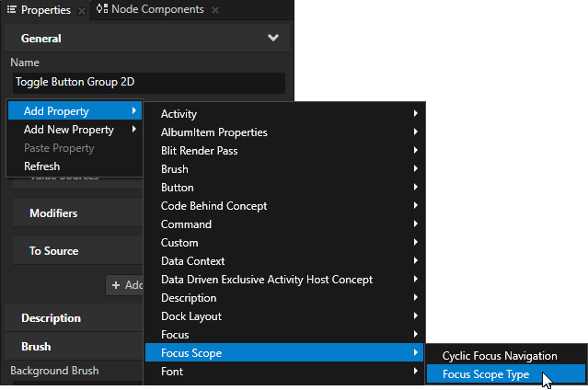The image size is (588, 390).
Task: Open Blit Render Pass submenu
Action: tap(284, 150)
